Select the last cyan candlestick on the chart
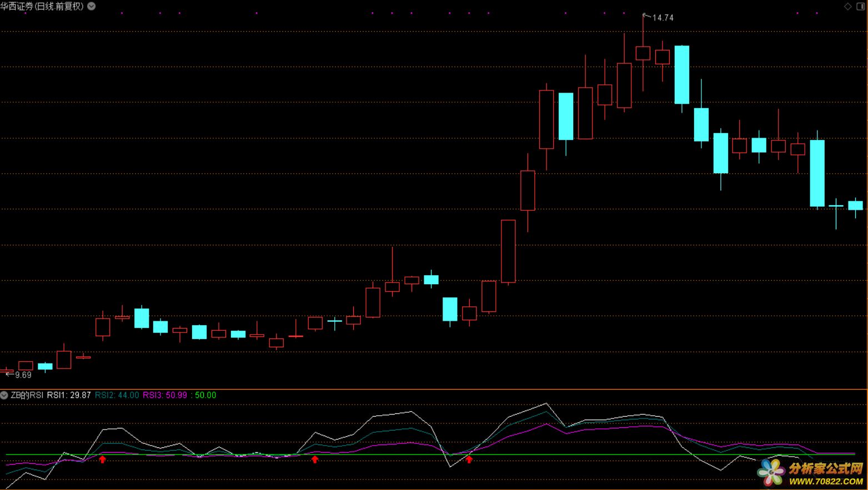The width and height of the screenshot is (868, 490). [x=855, y=206]
